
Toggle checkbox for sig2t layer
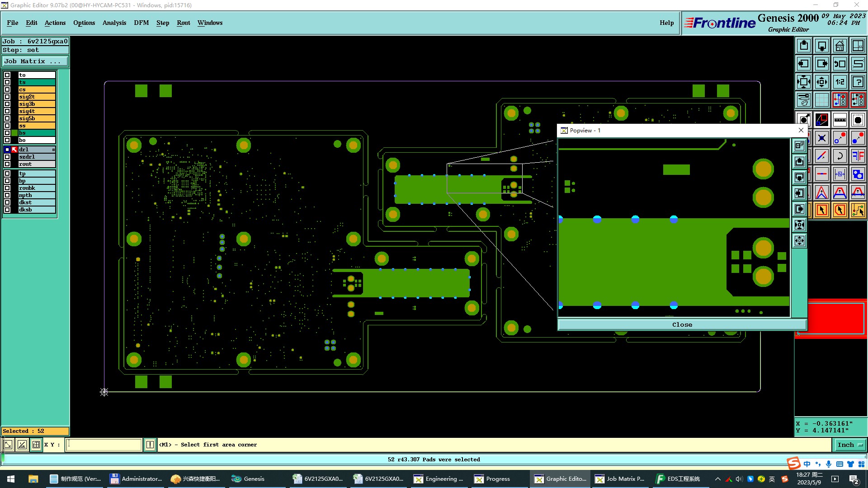(7, 97)
